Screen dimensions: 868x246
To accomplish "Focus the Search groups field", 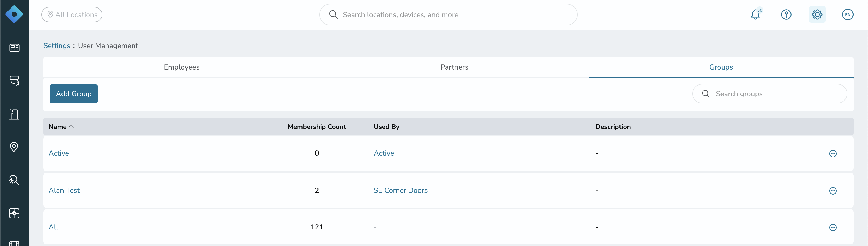I will pos(770,94).
